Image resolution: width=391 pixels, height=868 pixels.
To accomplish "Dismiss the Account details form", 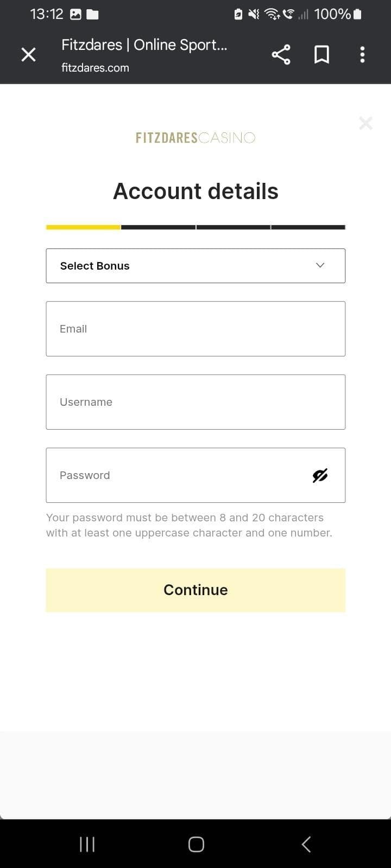I will click(x=365, y=123).
